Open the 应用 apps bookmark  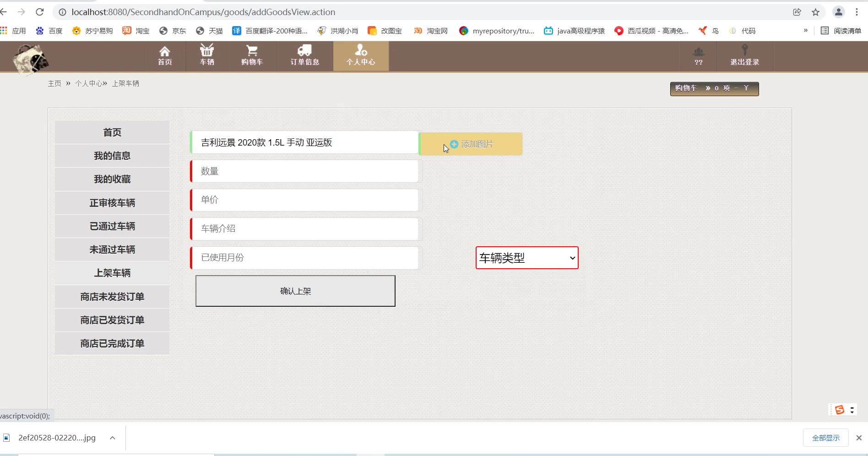pyautogui.click(x=13, y=31)
